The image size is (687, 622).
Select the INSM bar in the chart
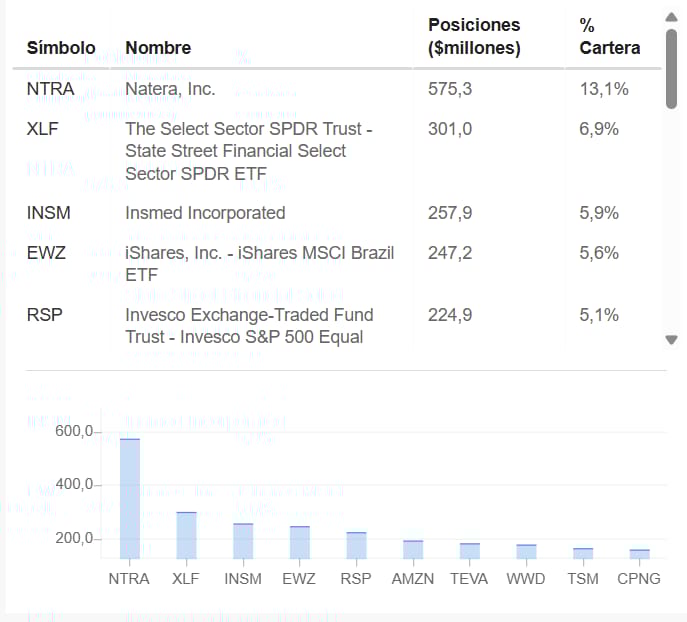(x=243, y=541)
